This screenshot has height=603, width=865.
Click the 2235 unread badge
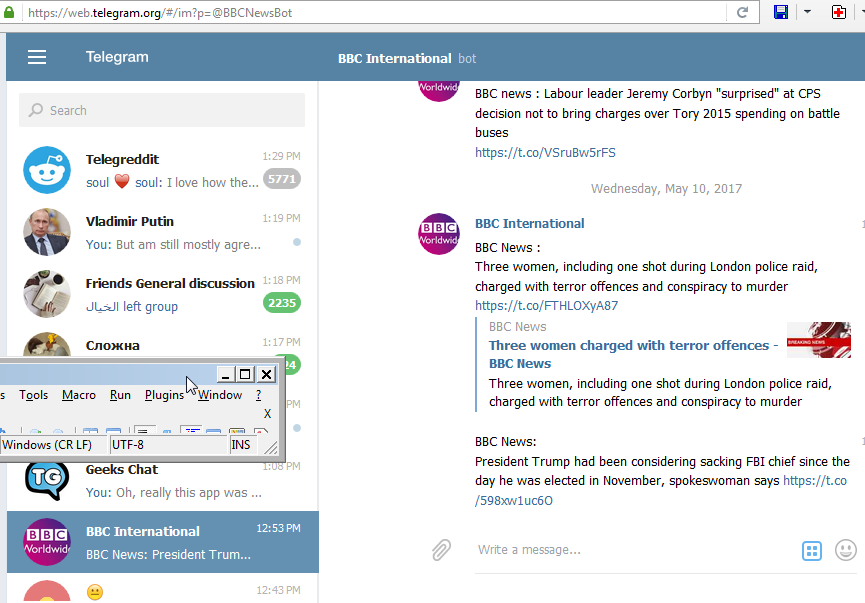coord(282,303)
